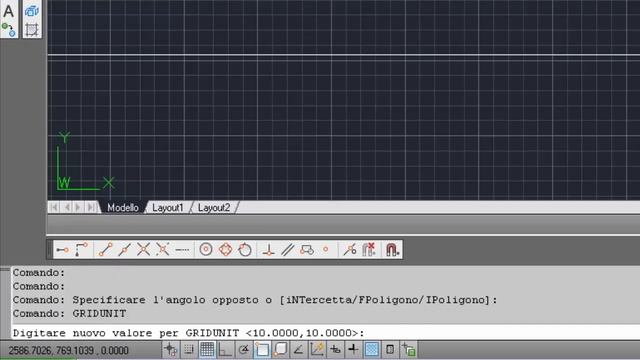Toggle Selection Cycling in the status bar
640x360 pixels.
click(x=408, y=350)
